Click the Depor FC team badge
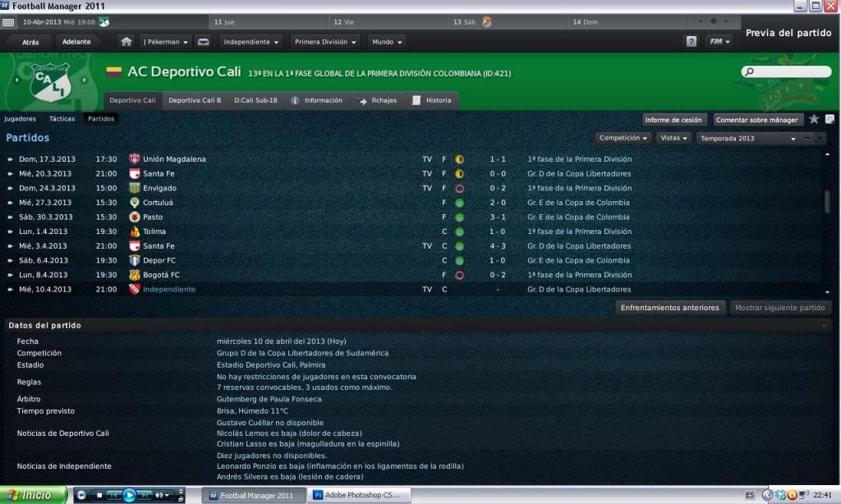 pos(134,260)
